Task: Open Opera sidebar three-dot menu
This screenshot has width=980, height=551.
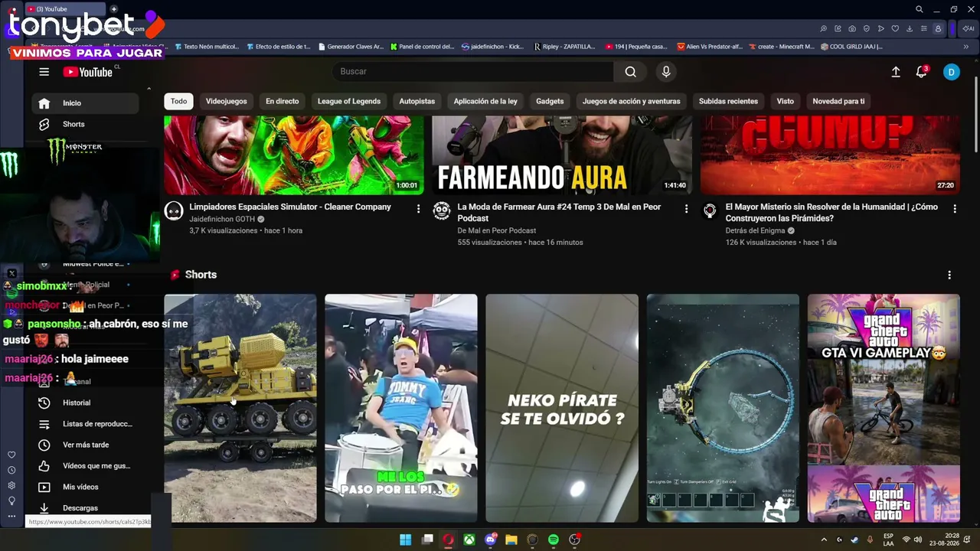Action: (11, 517)
